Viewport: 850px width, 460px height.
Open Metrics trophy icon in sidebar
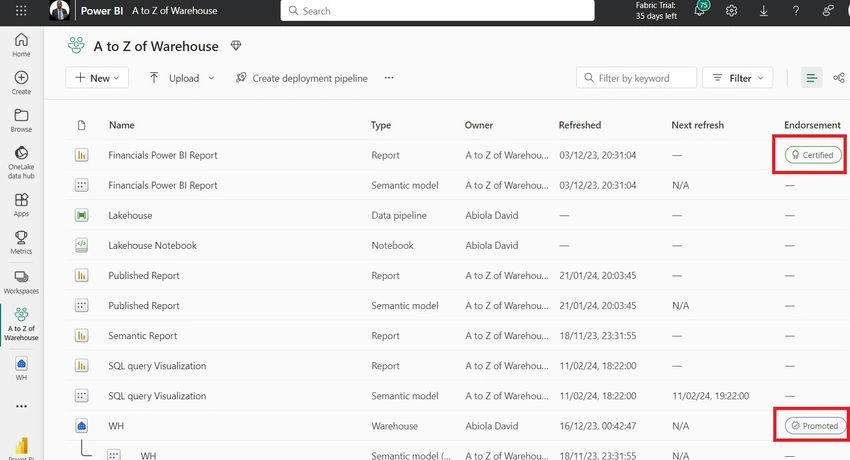(x=21, y=242)
